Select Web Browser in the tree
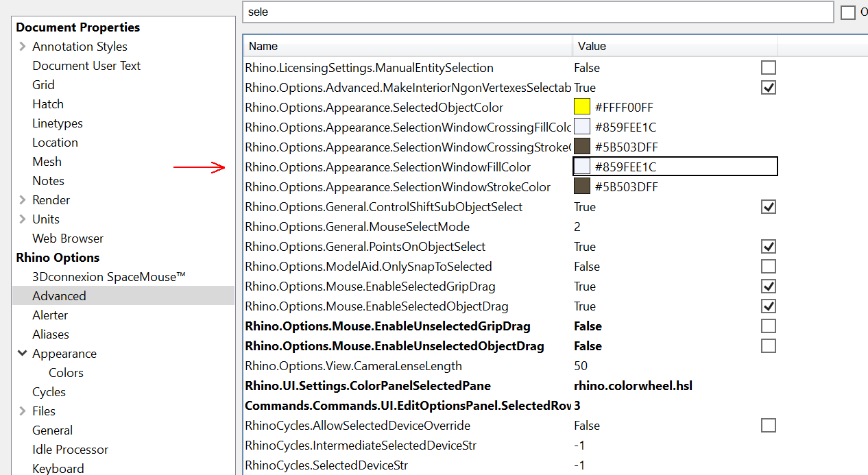This screenshot has height=475, width=868. [68, 239]
